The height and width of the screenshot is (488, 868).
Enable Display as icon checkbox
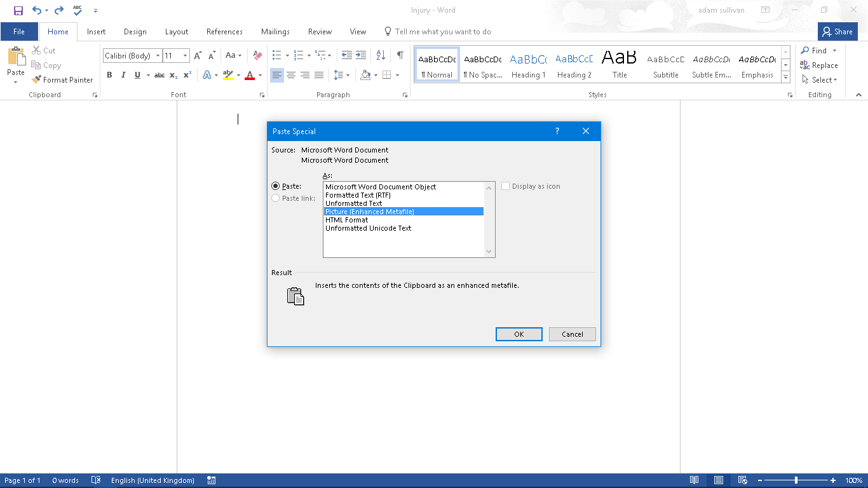click(506, 186)
